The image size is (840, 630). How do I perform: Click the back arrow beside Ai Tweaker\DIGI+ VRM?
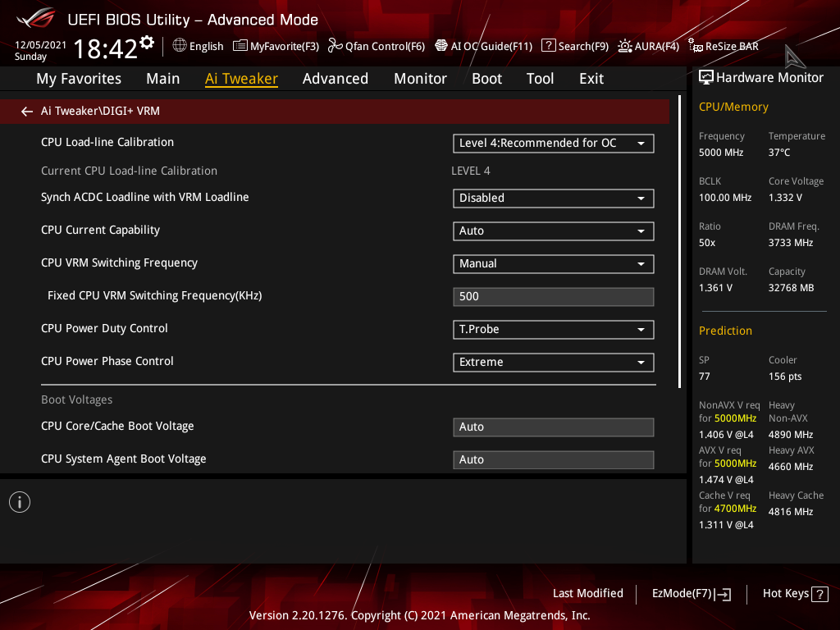27,112
